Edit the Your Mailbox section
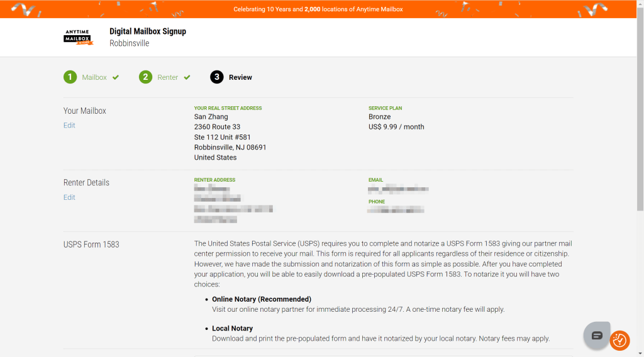 click(69, 125)
